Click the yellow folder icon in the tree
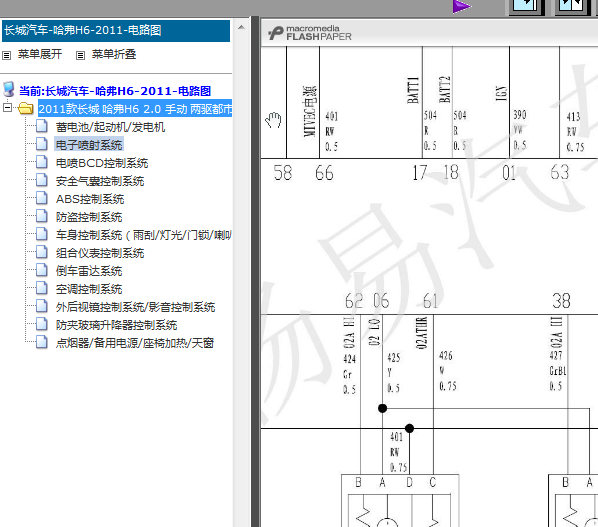Screen dimensions: 598x527 point(26,109)
